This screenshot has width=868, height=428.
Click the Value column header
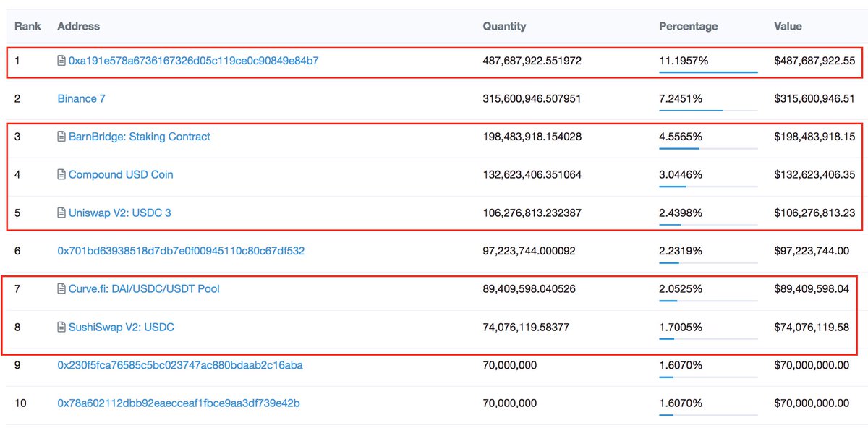(x=788, y=26)
